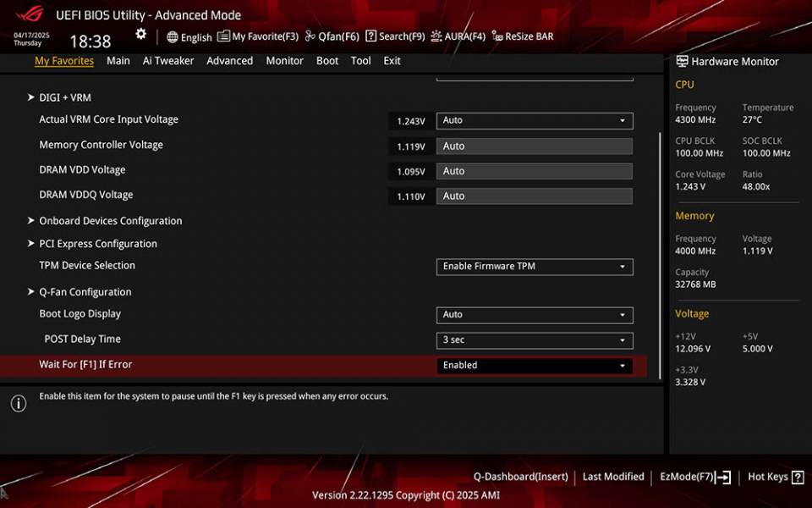Click CPU frequency 4300 MHz value
812x508 pixels.
[x=695, y=119]
